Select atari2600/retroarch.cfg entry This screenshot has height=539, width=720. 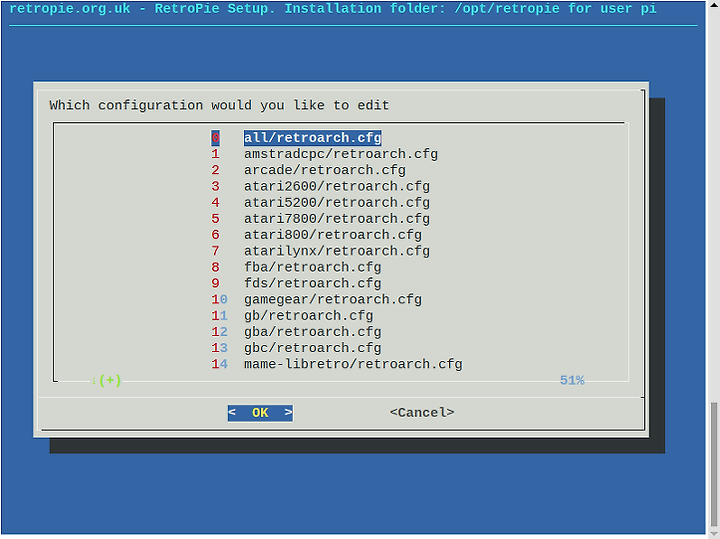tap(337, 186)
